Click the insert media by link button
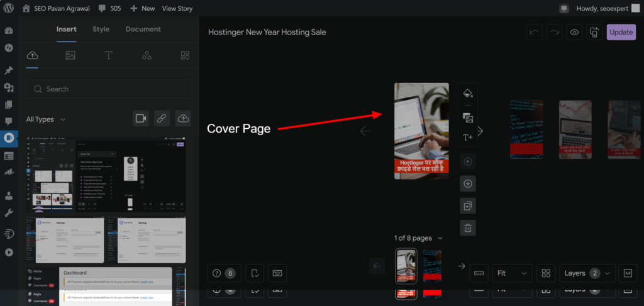 [162, 119]
